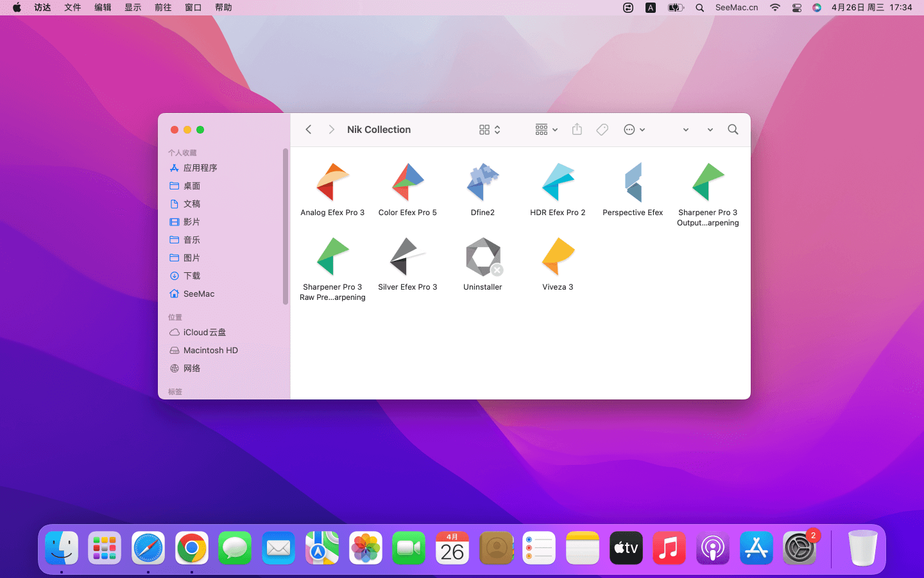Select the Color Efex Pro 5 icon

407,182
